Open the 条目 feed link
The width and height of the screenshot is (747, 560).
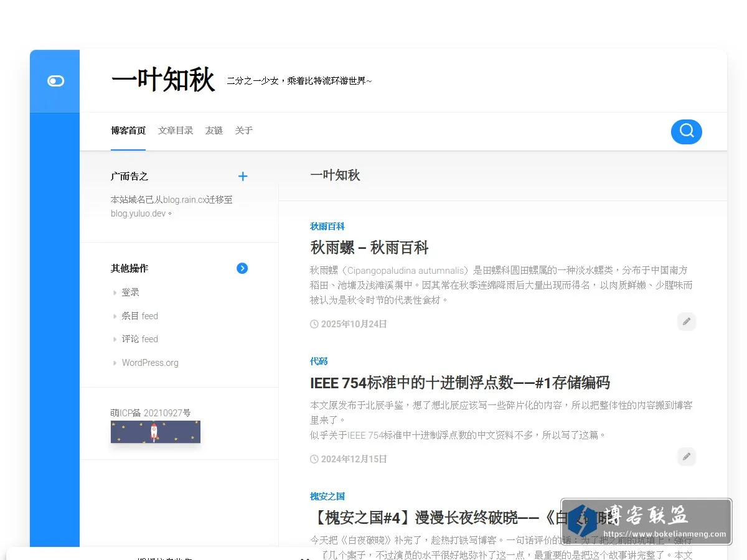tap(140, 316)
